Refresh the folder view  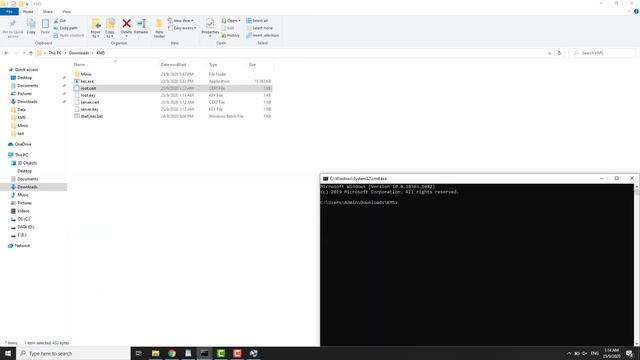pyautogui.click(x=560, y=53)
